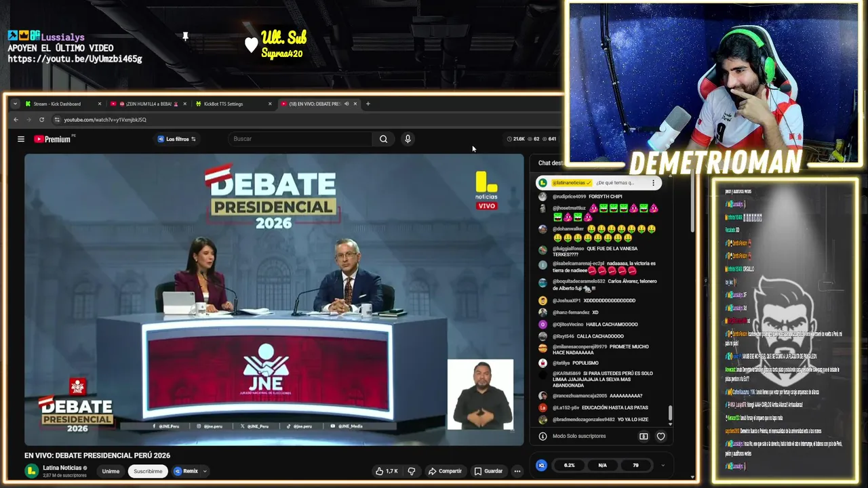Click the Remix button
This screenshot has height=488, width=868.
pyautogui.click(x=186, y=471)
